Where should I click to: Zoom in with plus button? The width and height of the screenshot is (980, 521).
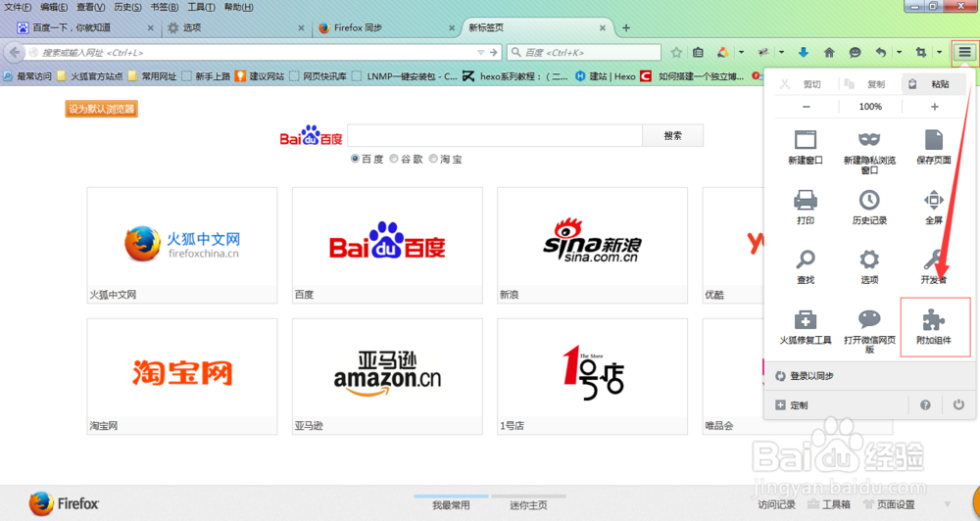click(x=934, y=107)
